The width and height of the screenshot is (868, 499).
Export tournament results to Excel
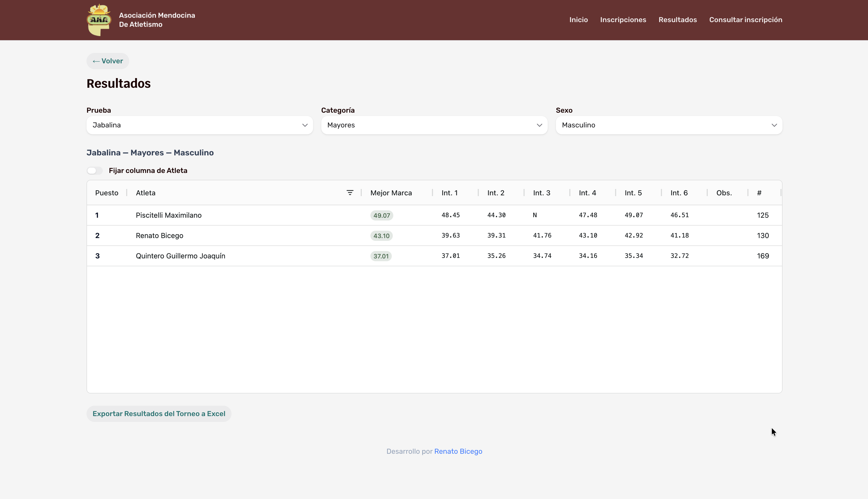point(159,414)
